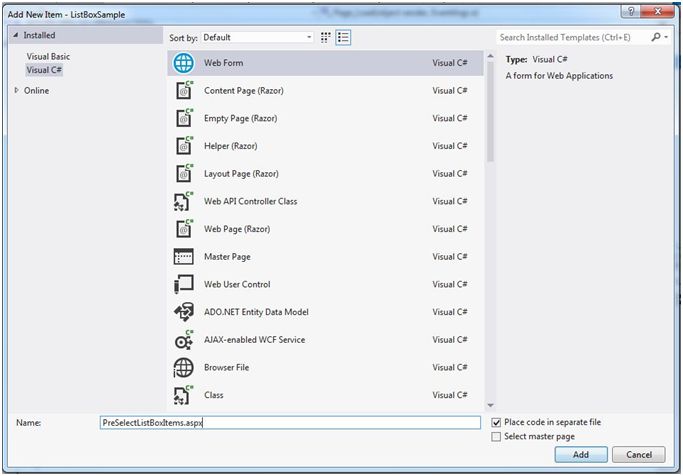Select Content Page (Razor) template name
The image size is (683, 476).
[243, 91]
